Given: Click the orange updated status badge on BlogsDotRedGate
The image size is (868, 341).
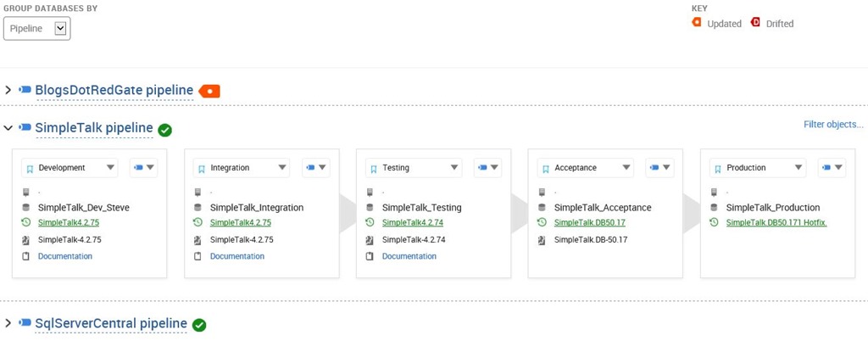Looking at the screenshot, I should 209,91.
